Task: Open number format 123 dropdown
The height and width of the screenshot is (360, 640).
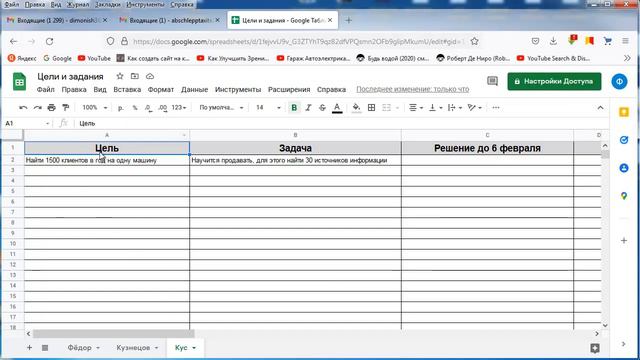Action: 179,108
